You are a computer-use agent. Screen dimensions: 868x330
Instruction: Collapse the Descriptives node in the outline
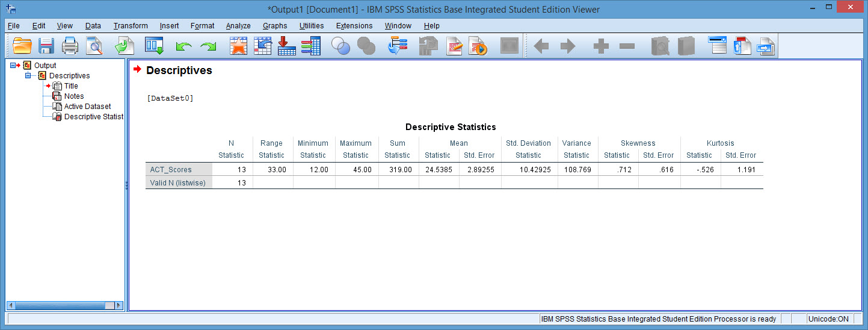(28, 75)
